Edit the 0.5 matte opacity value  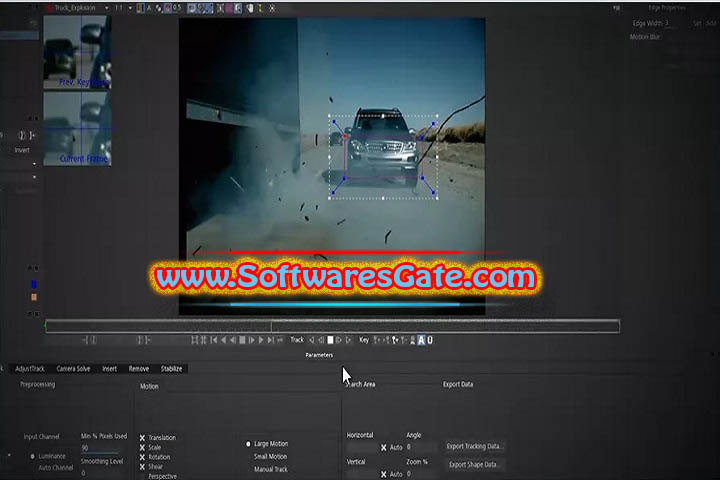point(177,8)
